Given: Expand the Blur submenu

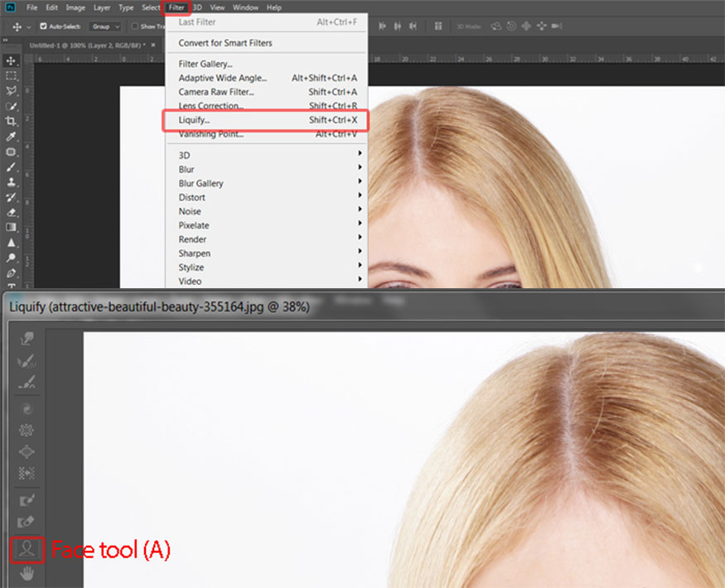Looking at the screenshot, I should (187, 169).
